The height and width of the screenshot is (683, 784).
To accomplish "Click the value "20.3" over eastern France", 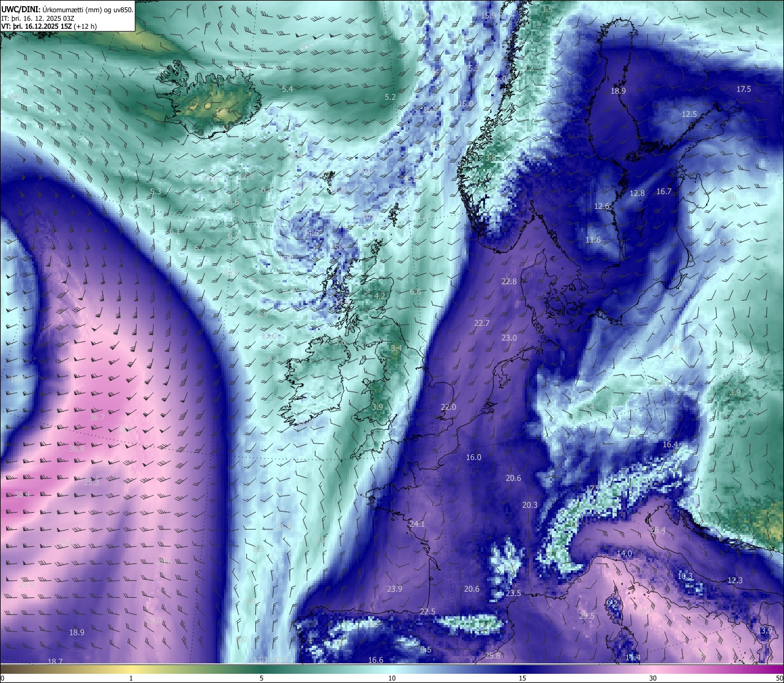I will [x=530, y=505].
